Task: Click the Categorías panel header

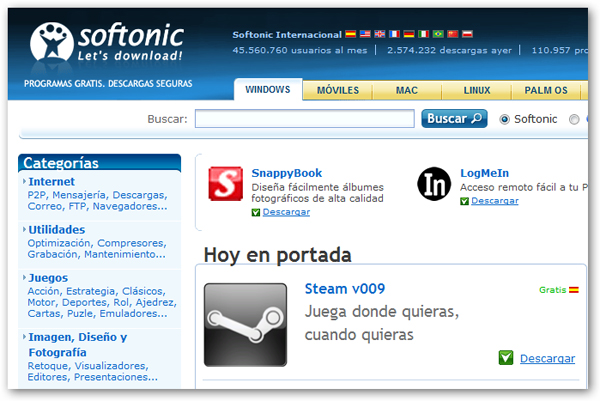Action: click(x=99, y=163)
